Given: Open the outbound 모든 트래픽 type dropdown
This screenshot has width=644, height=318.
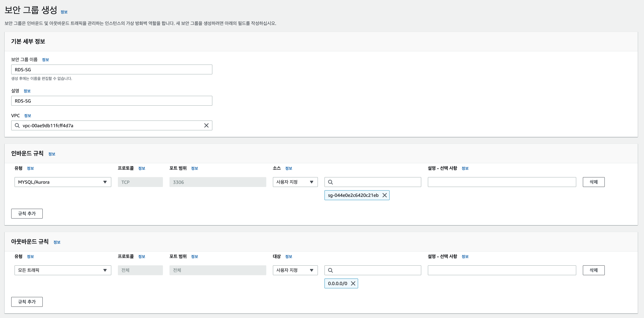Looking at the screenshot, I should tap(63, 270).
